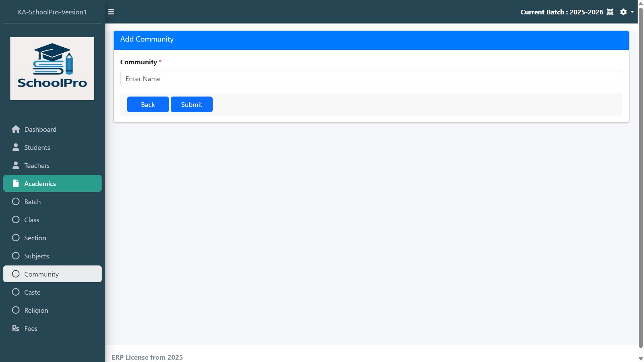Click the Dashboard home icon

(16, 129)
